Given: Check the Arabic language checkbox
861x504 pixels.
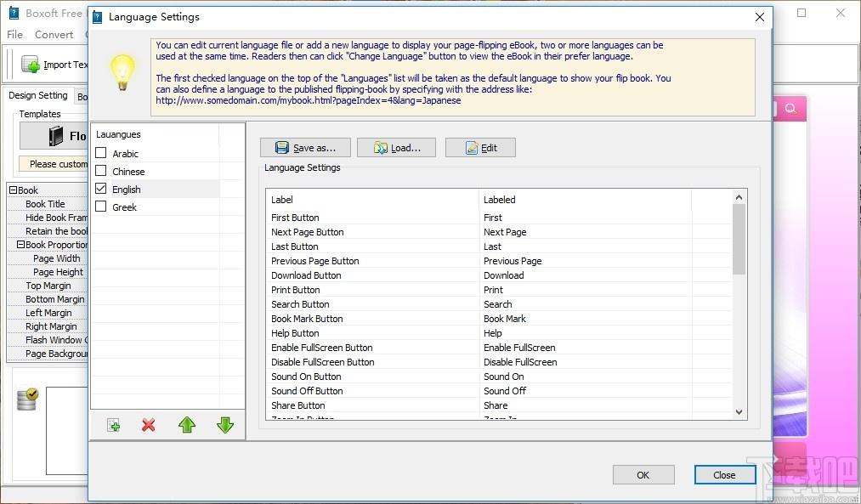Looking at the screenshot, I should (101, 153).
